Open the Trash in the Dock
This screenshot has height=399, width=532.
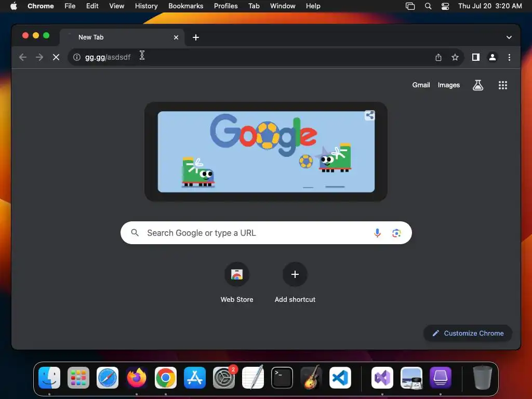pyautogui.click(x=483, y=378)
